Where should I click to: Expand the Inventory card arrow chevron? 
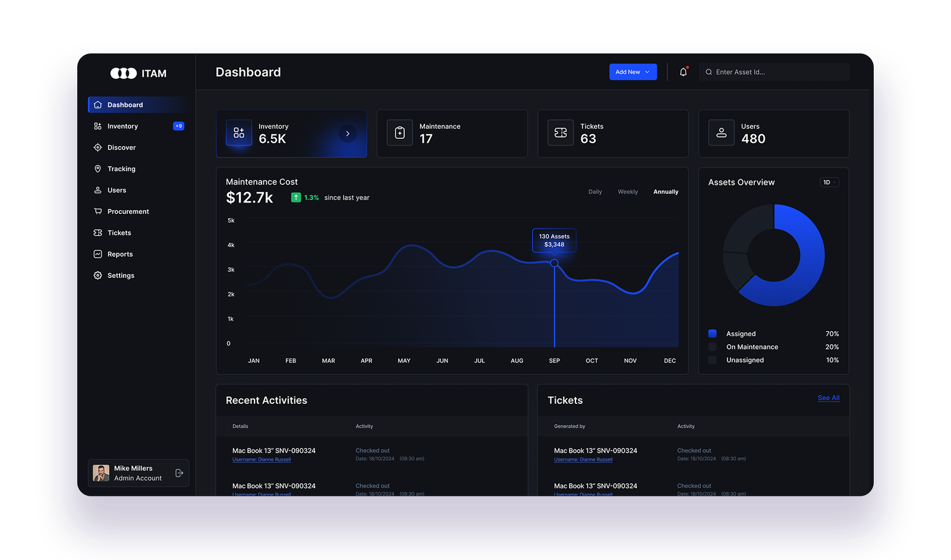(x=348, y=134)
